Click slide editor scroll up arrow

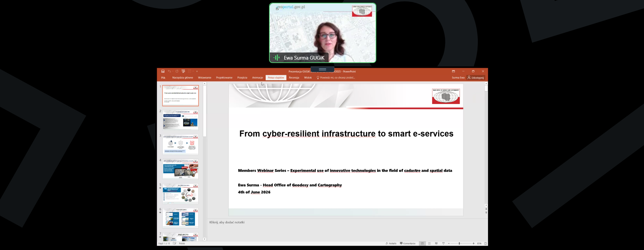pyautogui.click(x=486, y=83)
